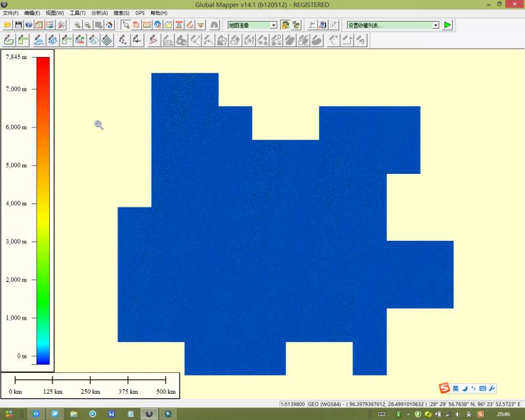Toggle hill shading with sun icon
The width and height of the screenshot is (525, 420).
[285, 25]
